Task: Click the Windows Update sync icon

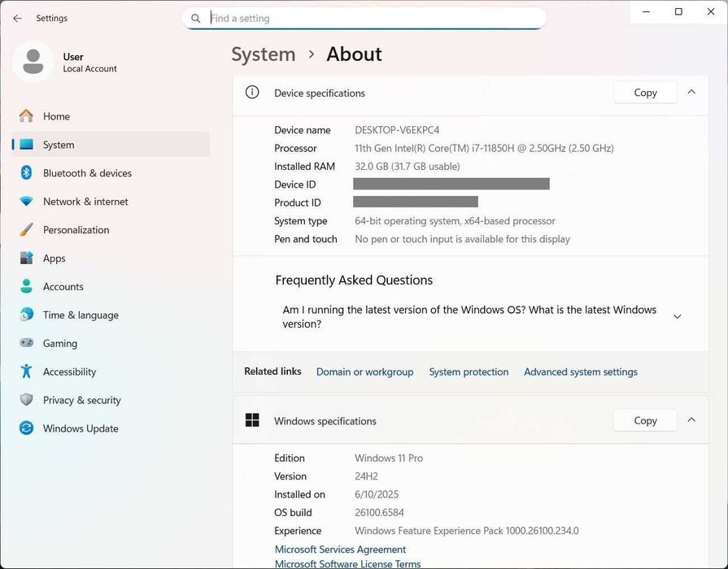Action: pyautogui.click(x=27, y=428)
